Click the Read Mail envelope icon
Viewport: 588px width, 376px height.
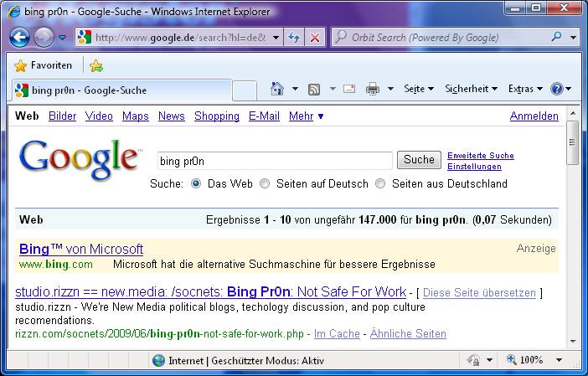349,89
